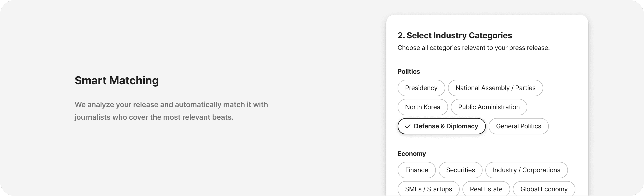This screenshot has height=196, width=644.
Task: Toggle the Securities category chip
Action: pyautogui.click(x=460, y=170)
